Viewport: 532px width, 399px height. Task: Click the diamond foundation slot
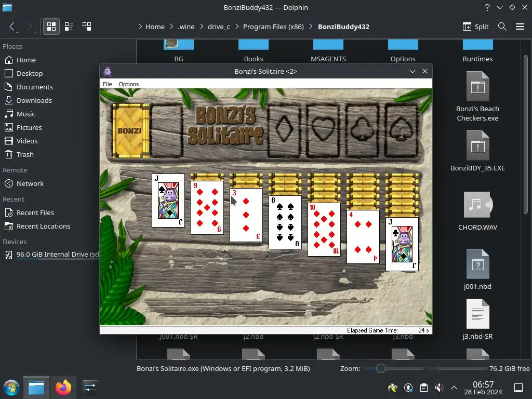284,130
